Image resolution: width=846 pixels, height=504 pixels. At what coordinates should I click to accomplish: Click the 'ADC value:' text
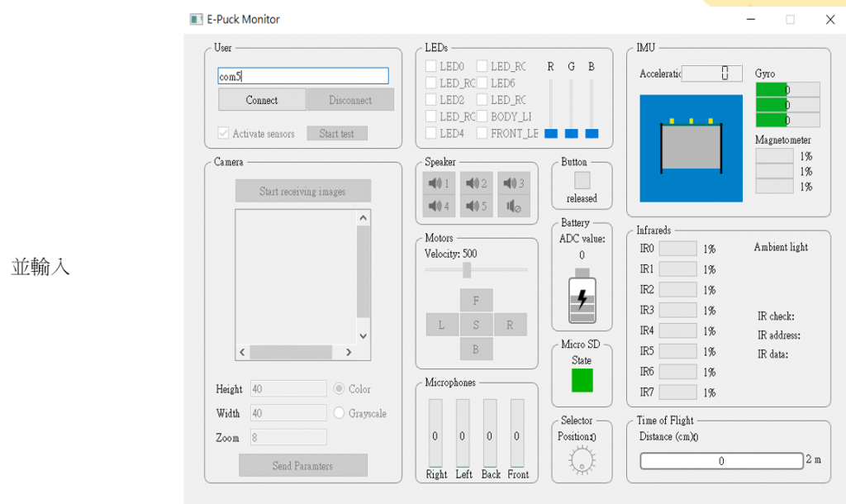tap(582, 239)
